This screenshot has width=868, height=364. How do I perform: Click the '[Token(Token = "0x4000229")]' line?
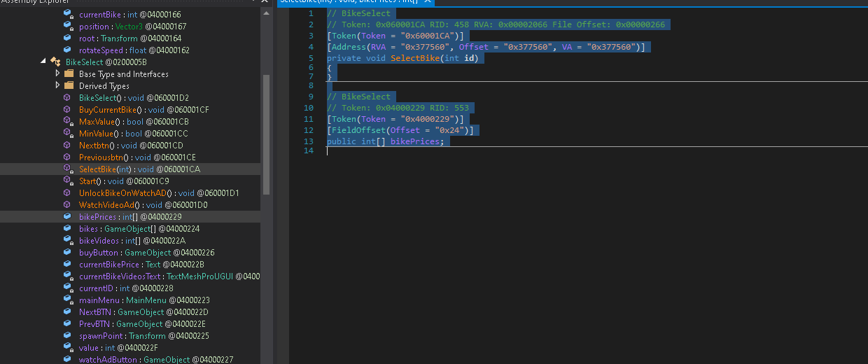[x=395, y=119]
